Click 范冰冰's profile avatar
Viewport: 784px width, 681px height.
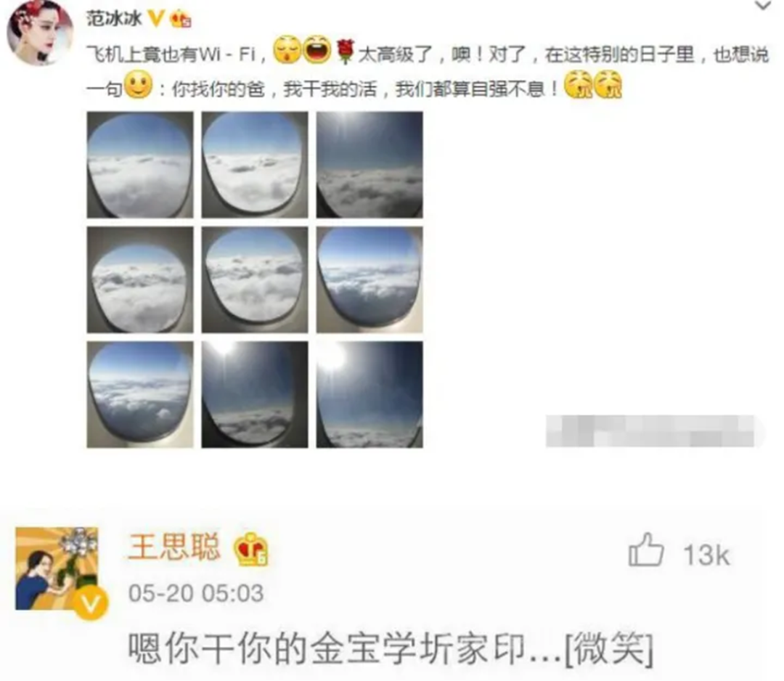pyautogui.click(x=40, y=33)
